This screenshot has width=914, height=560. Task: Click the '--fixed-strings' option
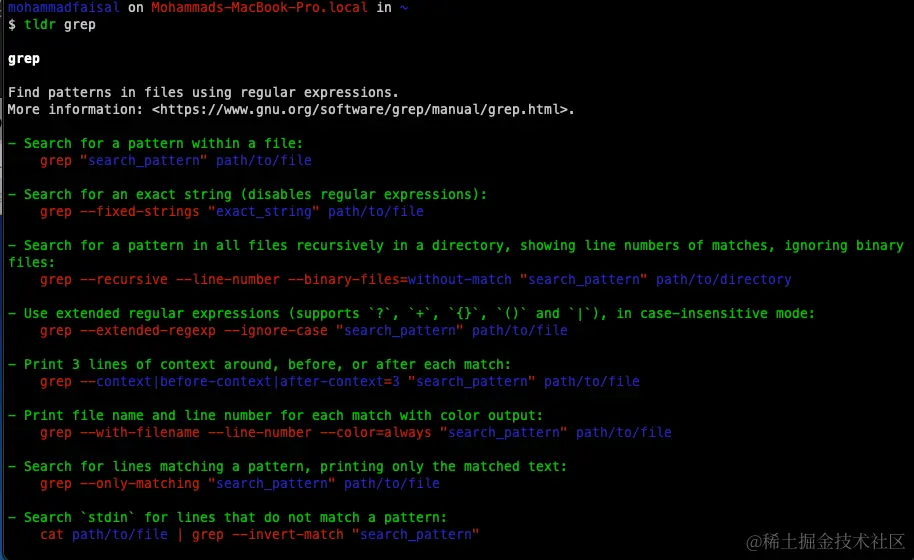140,212
